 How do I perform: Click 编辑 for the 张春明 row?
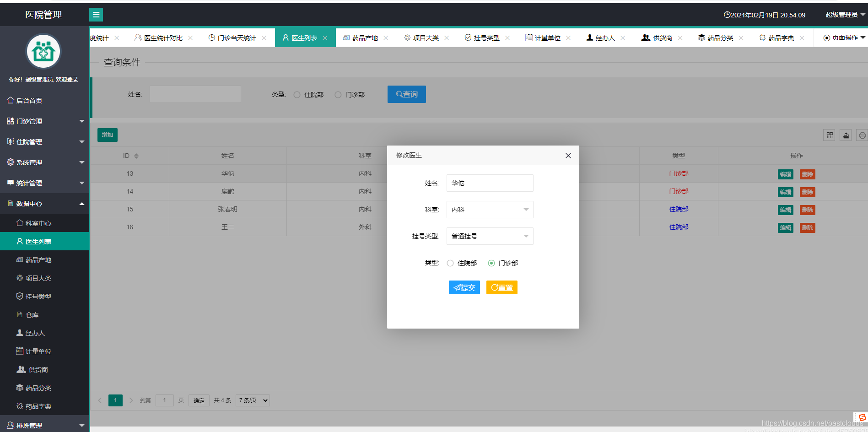pyautogui.click(x=786, y=210)
